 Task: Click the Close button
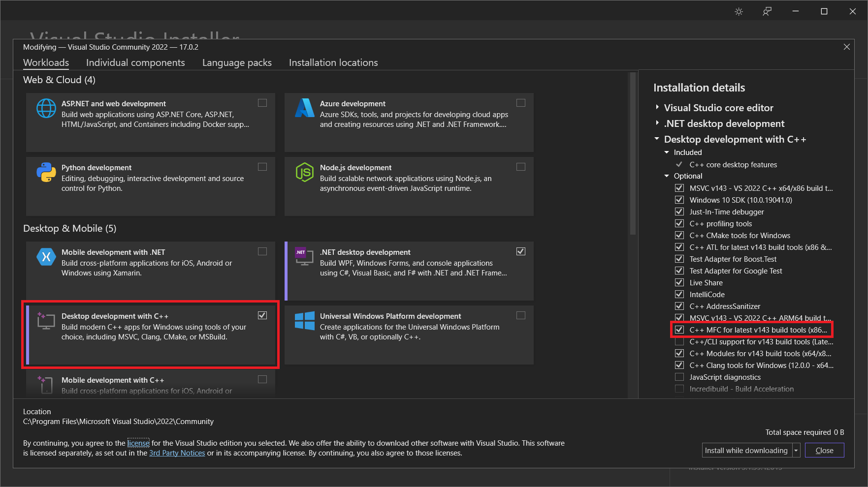click(x=825, y=450)
